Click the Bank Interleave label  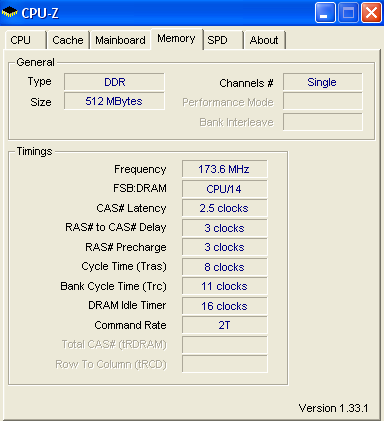(236, 122)
